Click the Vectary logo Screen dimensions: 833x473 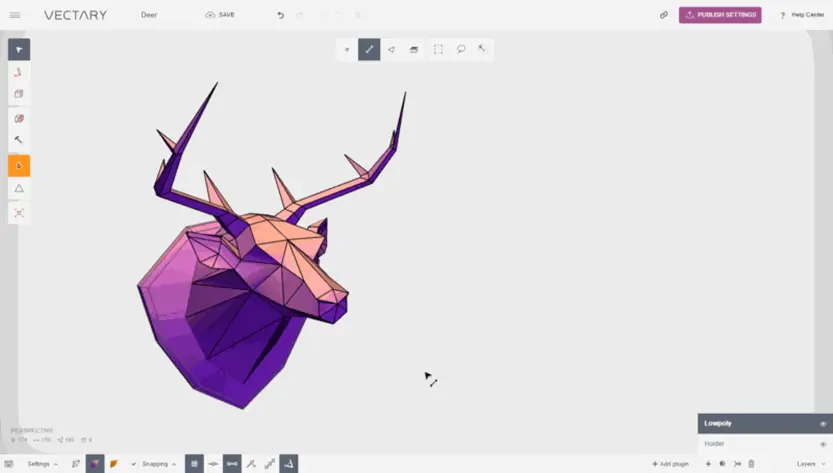coord(75,15)
